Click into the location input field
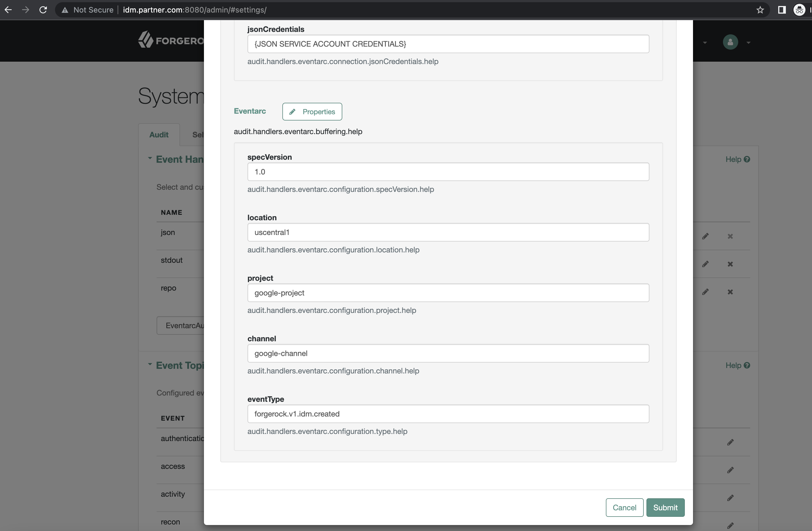 pos(448,233)
